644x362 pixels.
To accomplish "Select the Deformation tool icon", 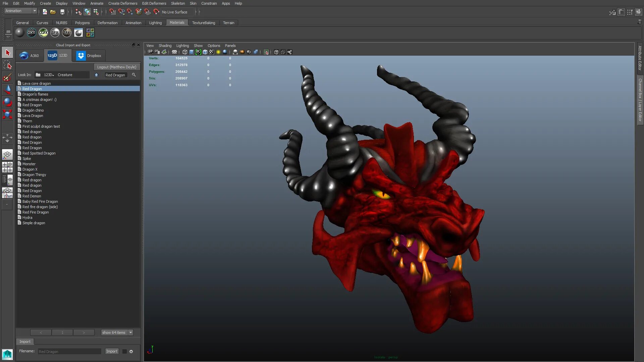I will coord(107,22).
